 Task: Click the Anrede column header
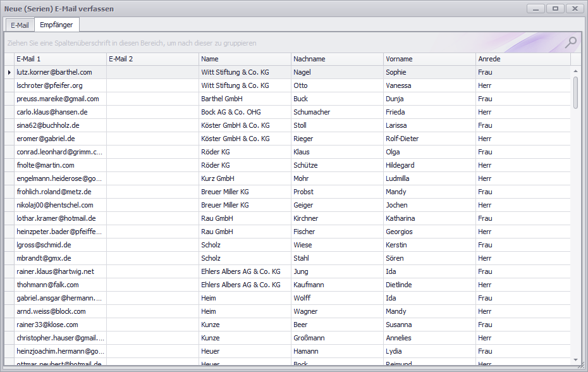coord(522,59)
